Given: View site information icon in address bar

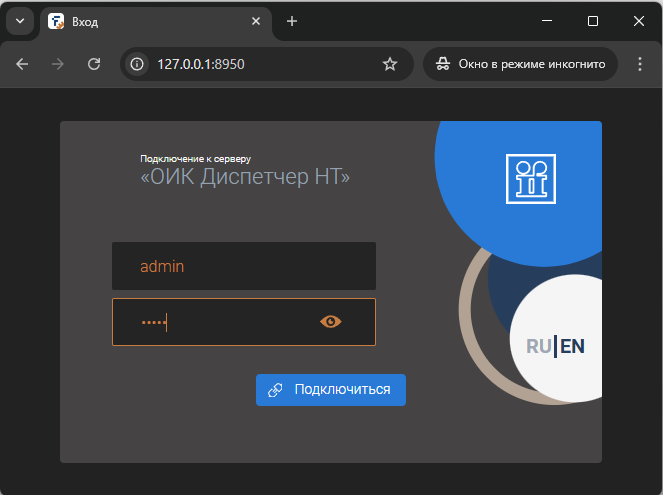Looking at the screenshot, I should click(x=138, y=64).
